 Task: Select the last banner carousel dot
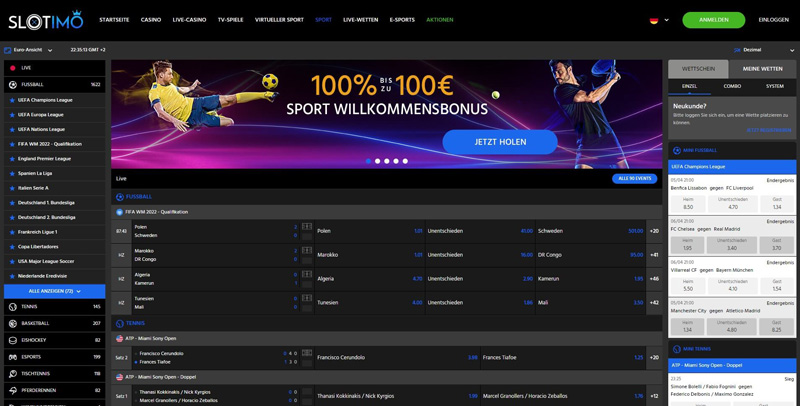pyautogui.click(x=405, y=161)
